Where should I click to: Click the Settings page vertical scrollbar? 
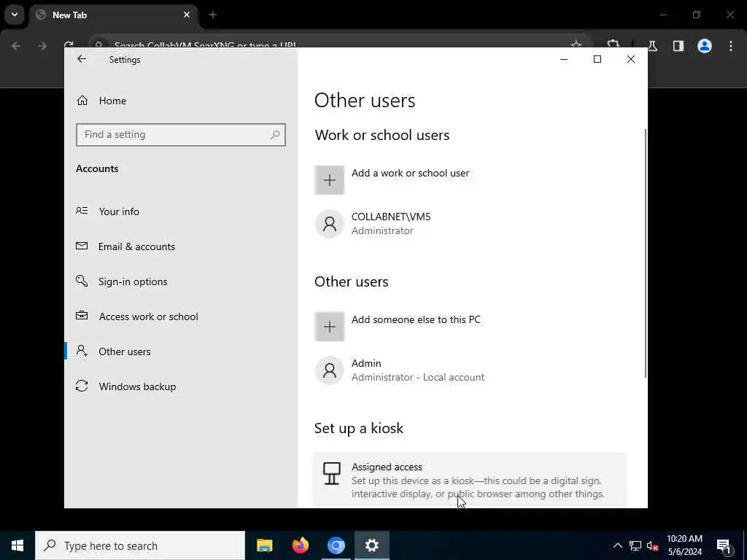tap(646, 253)
